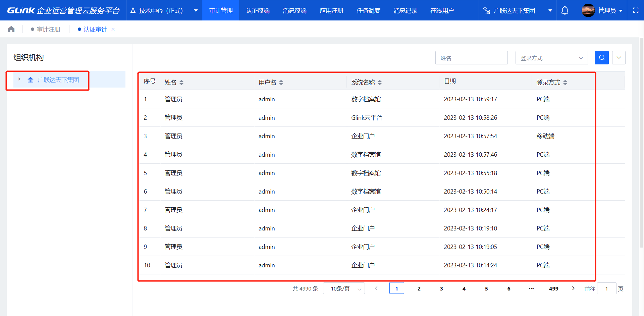Sort table by 系统名称 column
644x316 pixels.
click(380, 82)
